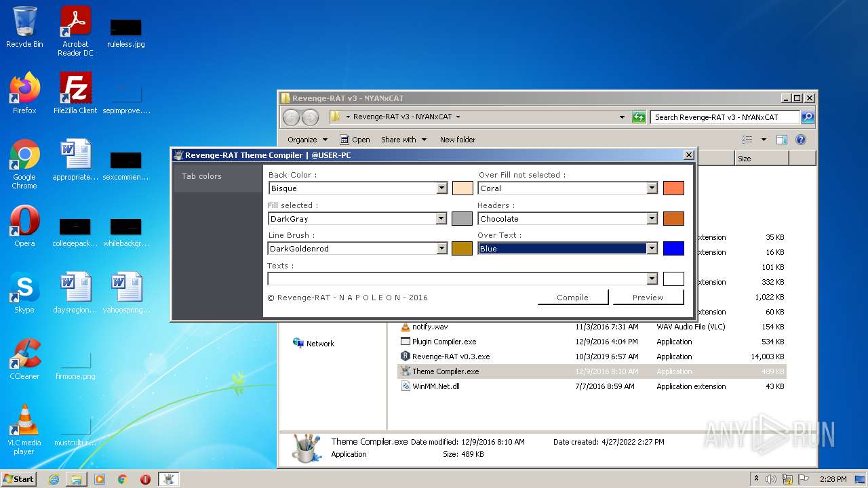
Task: Open FileZilla Client desktop shortcut
Action: click(x=75, y=94)
